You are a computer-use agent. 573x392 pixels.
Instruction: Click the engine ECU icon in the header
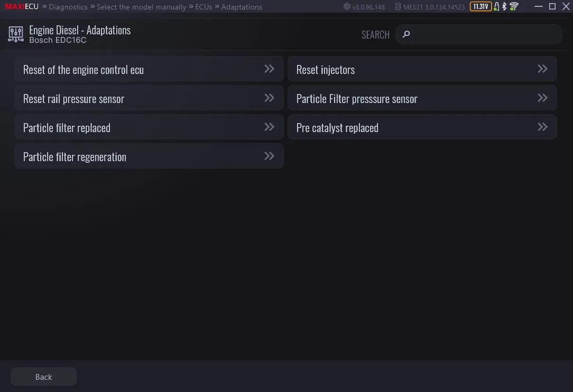tap(15, 34)
